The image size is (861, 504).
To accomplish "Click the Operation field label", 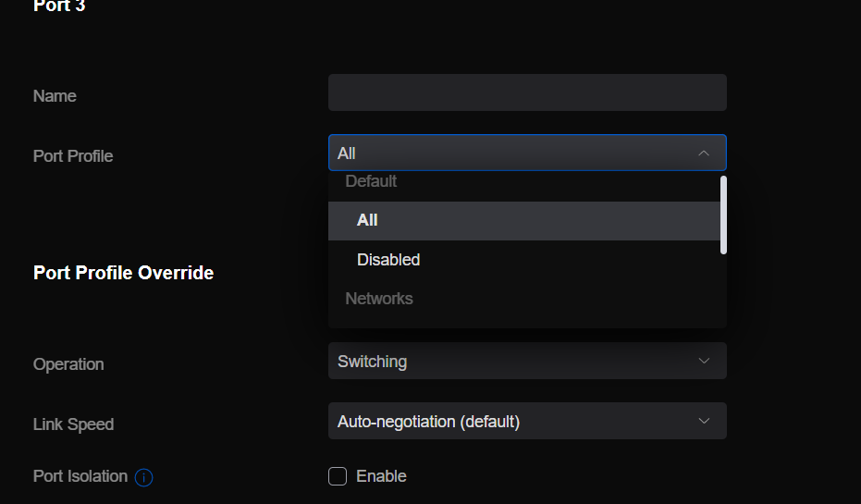I will coord(68,364).
